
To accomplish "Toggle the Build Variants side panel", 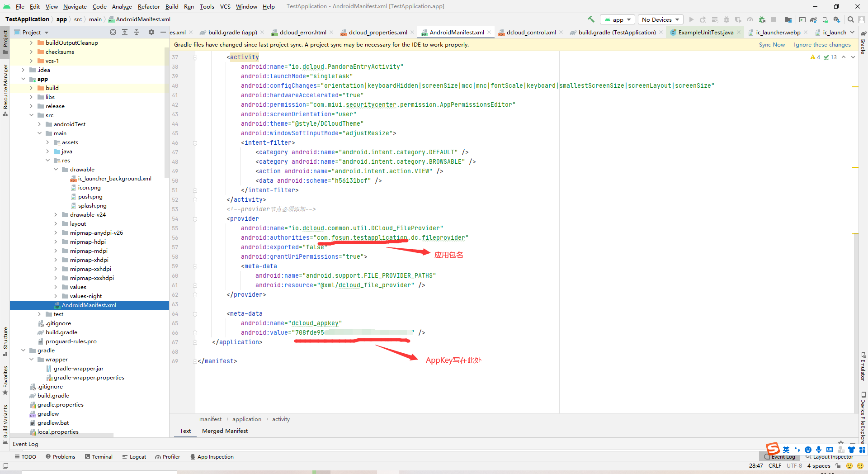I will tap(5, 424).
